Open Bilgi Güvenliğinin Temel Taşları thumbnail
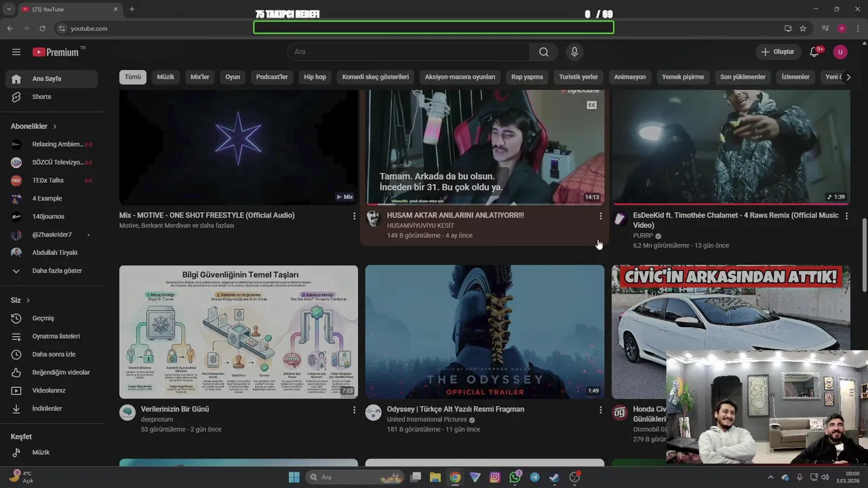The width and height of the screenshot is (868, 488). 239,332
